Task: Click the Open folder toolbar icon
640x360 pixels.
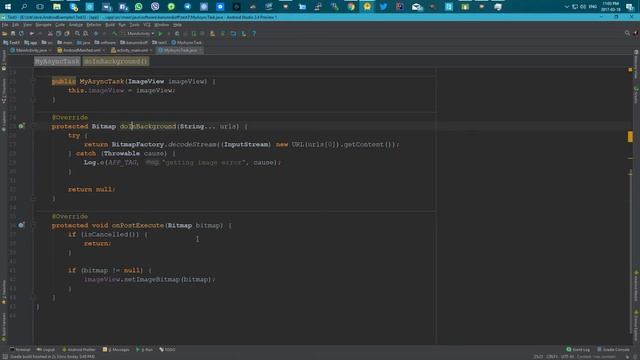Action: 4,33
